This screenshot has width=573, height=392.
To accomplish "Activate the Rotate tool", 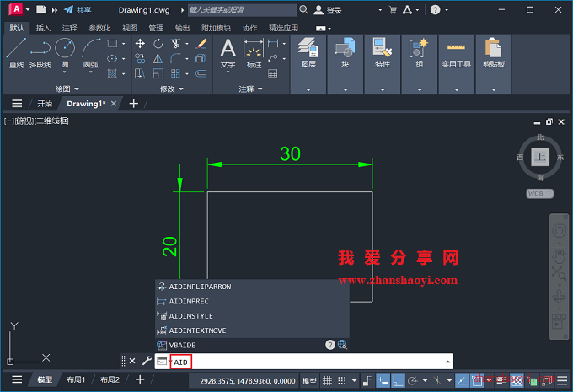I will [158, 44].
